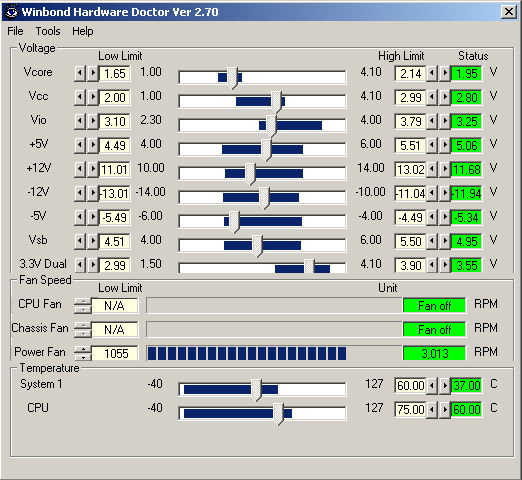Click the Vcc low limit field 2.00
The width and height of the screenshot is (522, 480).
click(115, 97)
